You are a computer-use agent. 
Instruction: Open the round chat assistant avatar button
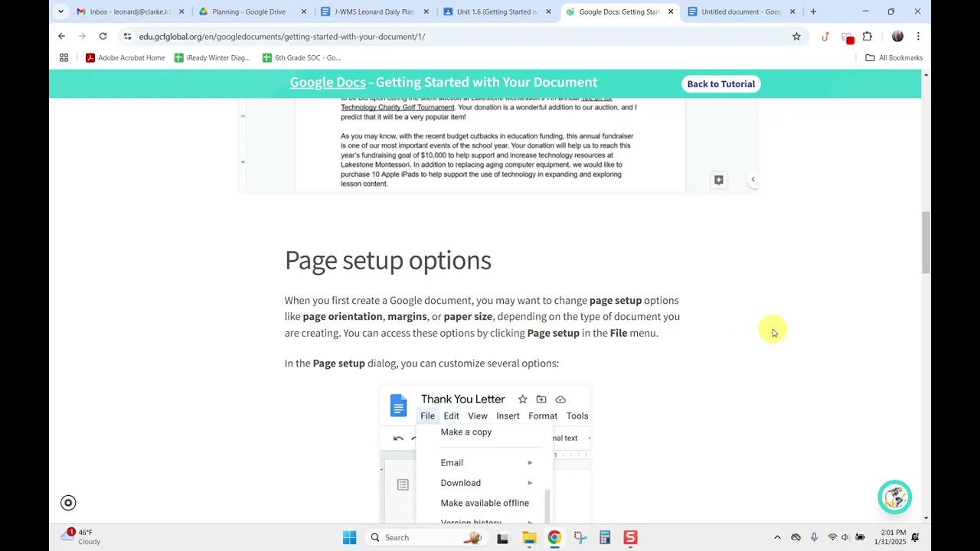point(894,497)
